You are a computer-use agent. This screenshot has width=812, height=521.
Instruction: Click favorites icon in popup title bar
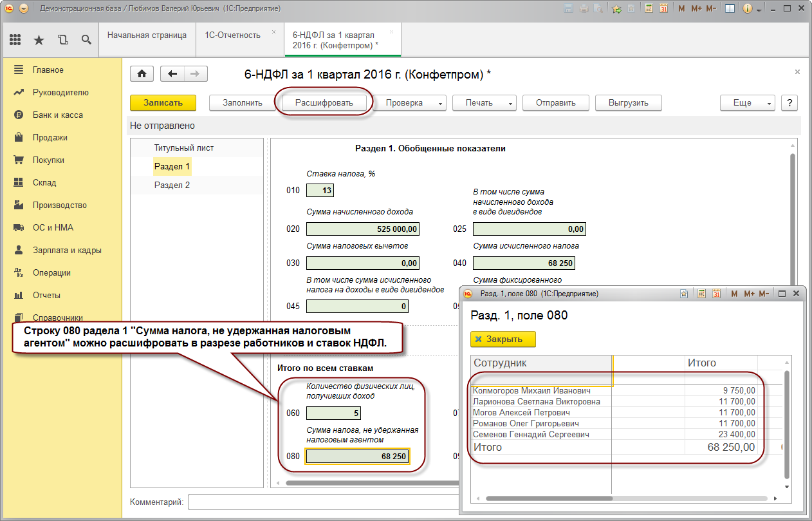tap(685, 294)
